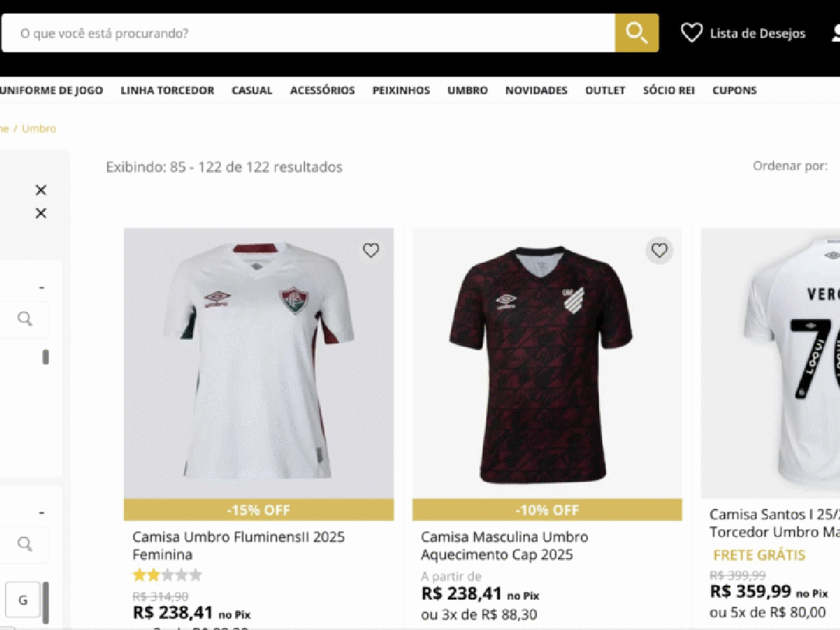This screenshot has height=630, width=840.
Task: Remove the second applied filter X
Action: (x=41, y=213)
